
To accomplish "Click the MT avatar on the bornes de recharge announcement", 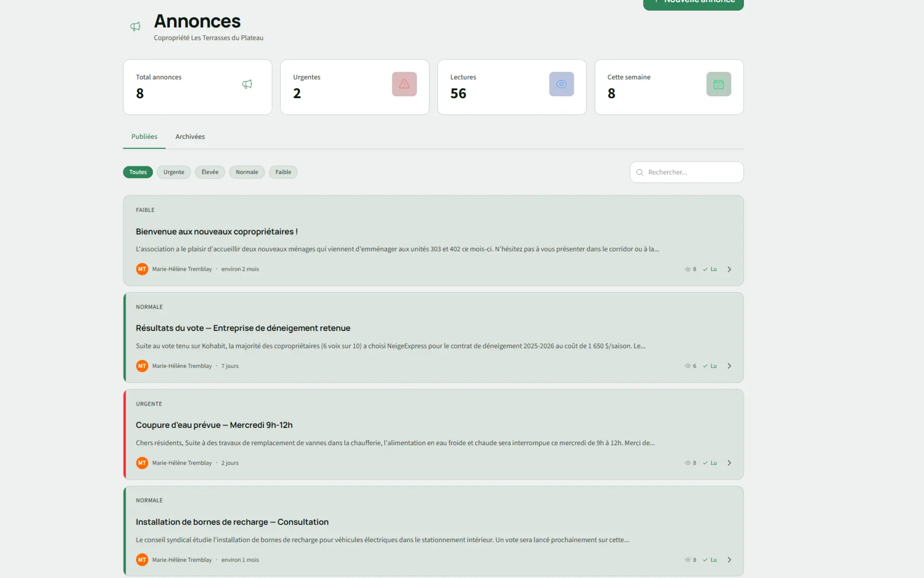I will pyautogui.click(x=142, y=560).
